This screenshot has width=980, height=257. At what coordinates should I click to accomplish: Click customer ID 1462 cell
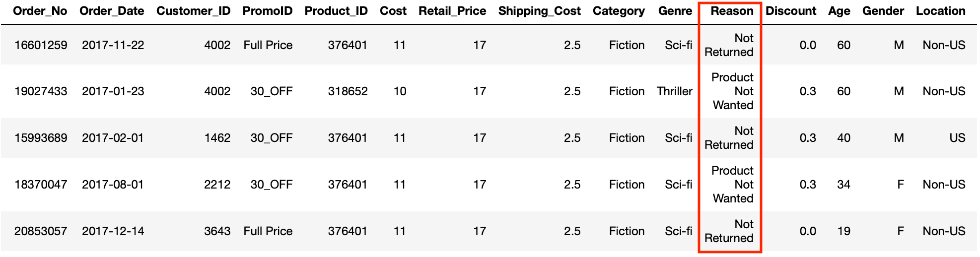coord(217,138)
